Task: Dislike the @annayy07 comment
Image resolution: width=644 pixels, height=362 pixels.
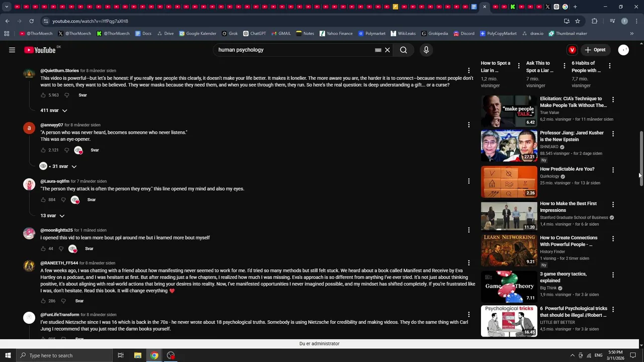Action: 66,150
